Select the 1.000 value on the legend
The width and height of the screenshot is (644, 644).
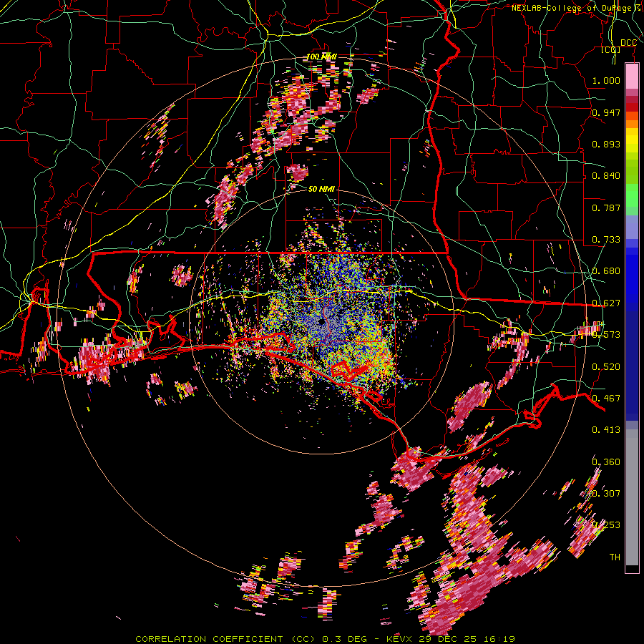click(606, 80)
